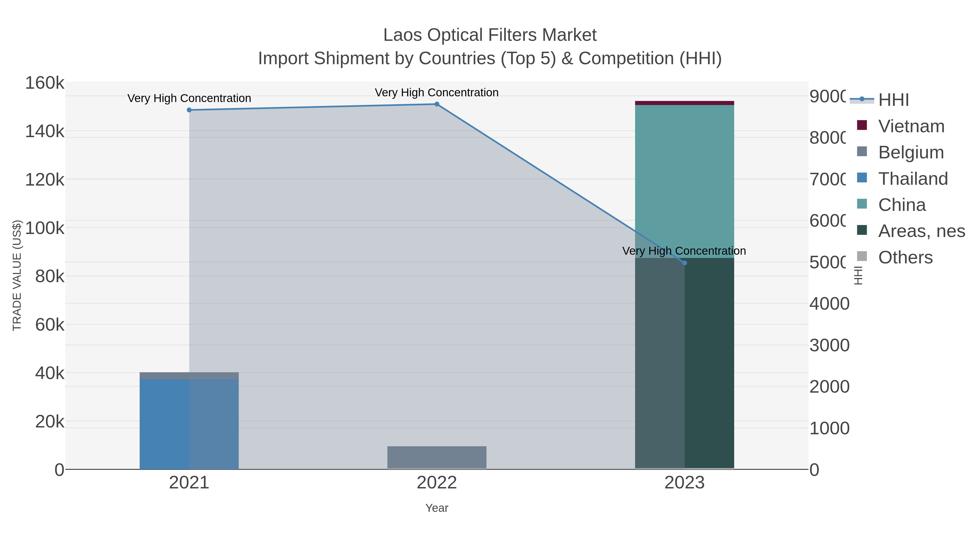The width and height of the screenshot is (980, 551).
Task: Toggle the Areas, nes legend entry
Action: (x=911, y=231)
